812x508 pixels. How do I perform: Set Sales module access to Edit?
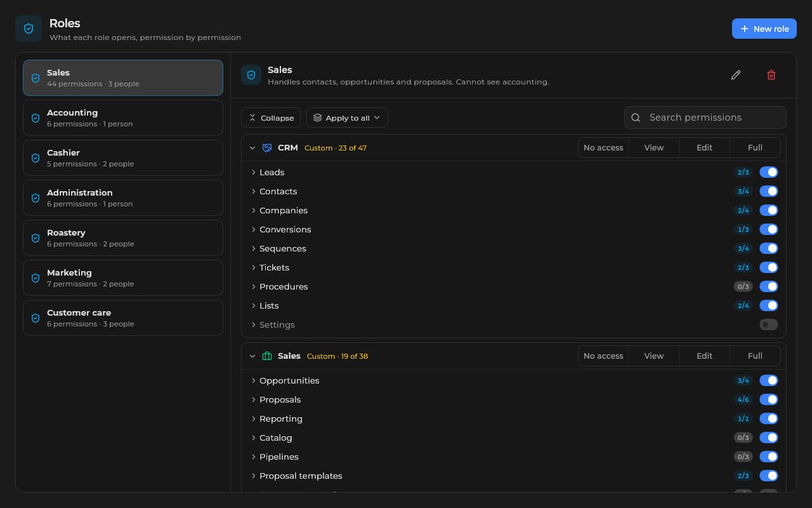point(705,356)
